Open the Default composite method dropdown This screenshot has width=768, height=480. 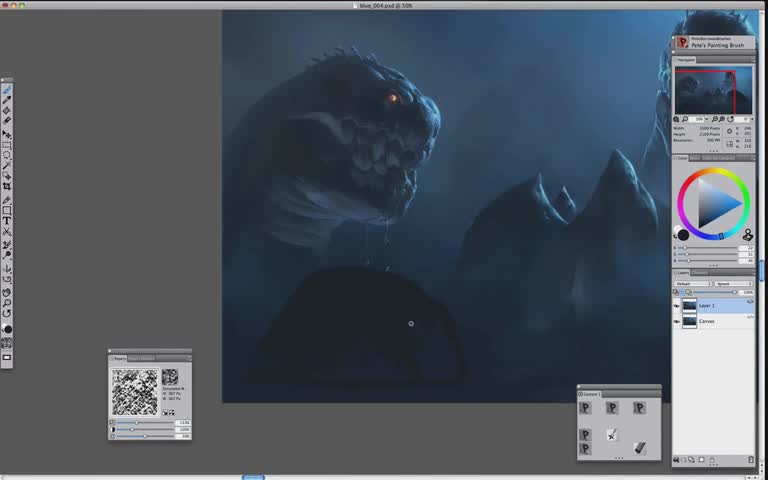691,284
